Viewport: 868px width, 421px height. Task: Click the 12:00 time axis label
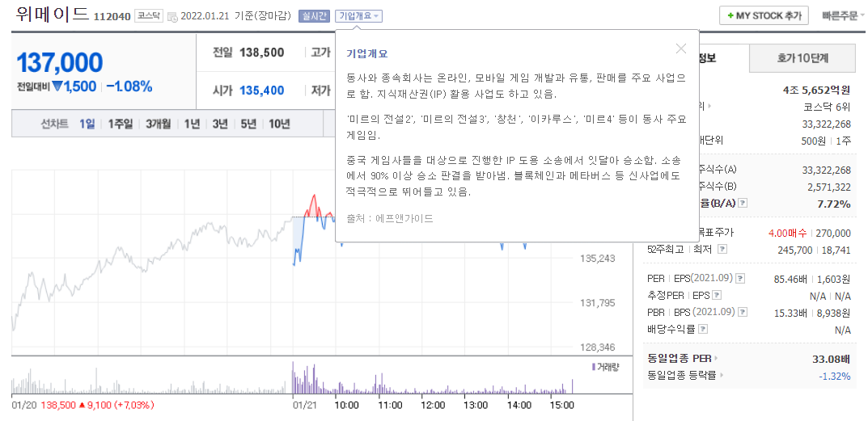pyautogui.click(x=434, y=405)
